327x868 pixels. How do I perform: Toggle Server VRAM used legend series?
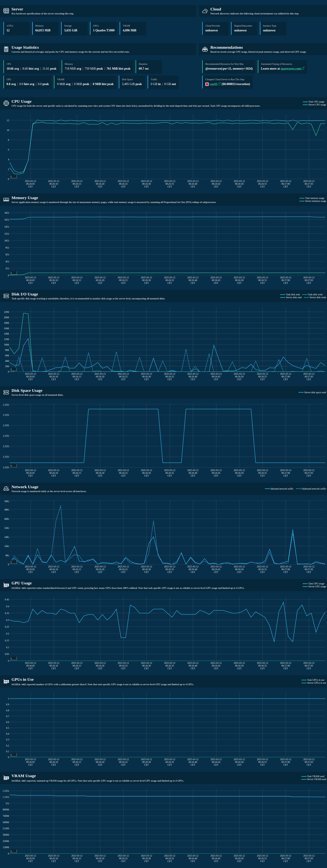pos(314,779)
